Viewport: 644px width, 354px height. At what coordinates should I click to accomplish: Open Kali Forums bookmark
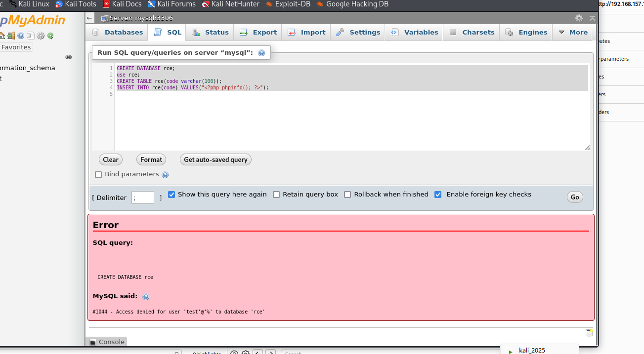(172, 4)
